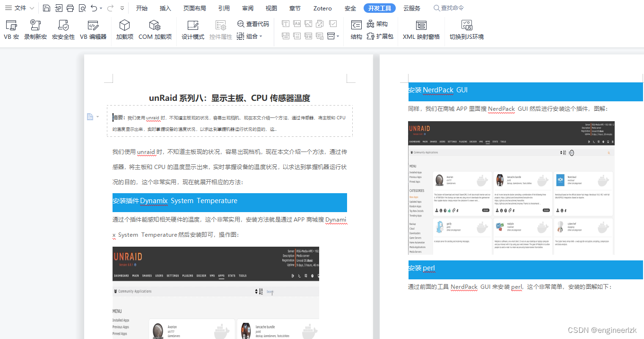Select the left page unRaid screenshot image
Viewport: 644px width, 339px height.
(x=216, y=293)
